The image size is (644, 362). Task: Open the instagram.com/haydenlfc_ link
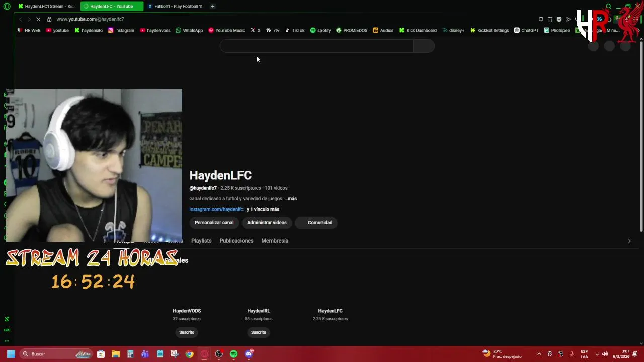click(x=217, y=209)
